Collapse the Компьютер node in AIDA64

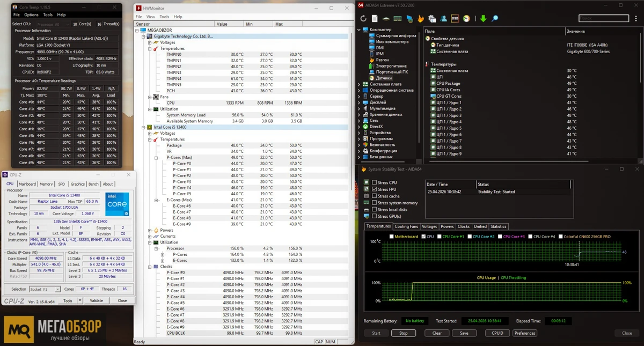360,30
